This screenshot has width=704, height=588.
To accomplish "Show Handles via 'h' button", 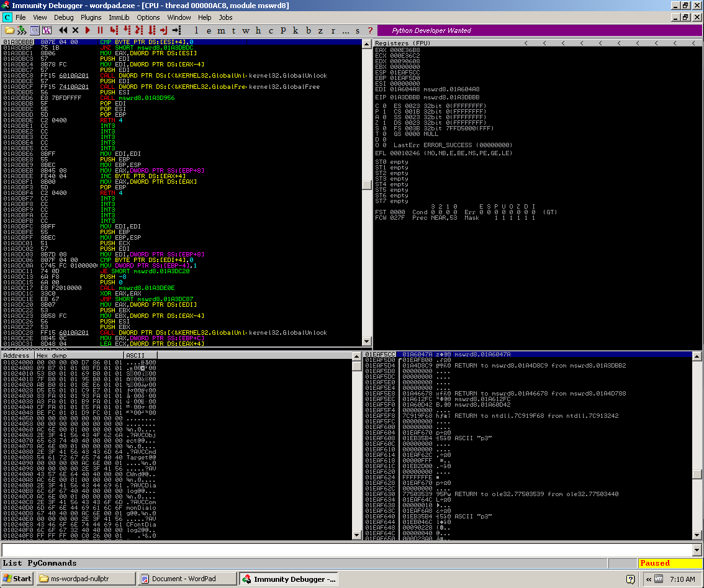I will click(258, 30).
